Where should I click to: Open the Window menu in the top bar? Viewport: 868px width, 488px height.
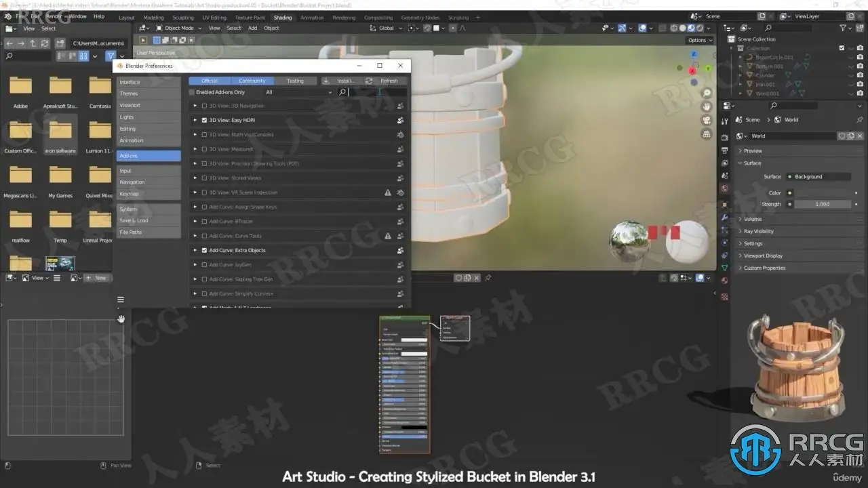click(78, 16)
